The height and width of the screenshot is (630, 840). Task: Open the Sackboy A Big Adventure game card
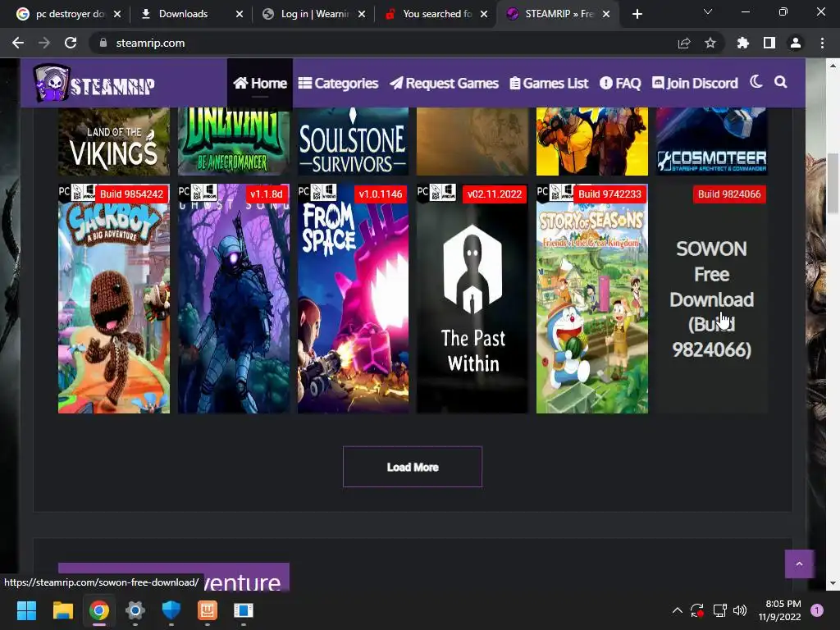tap(114, 299)
